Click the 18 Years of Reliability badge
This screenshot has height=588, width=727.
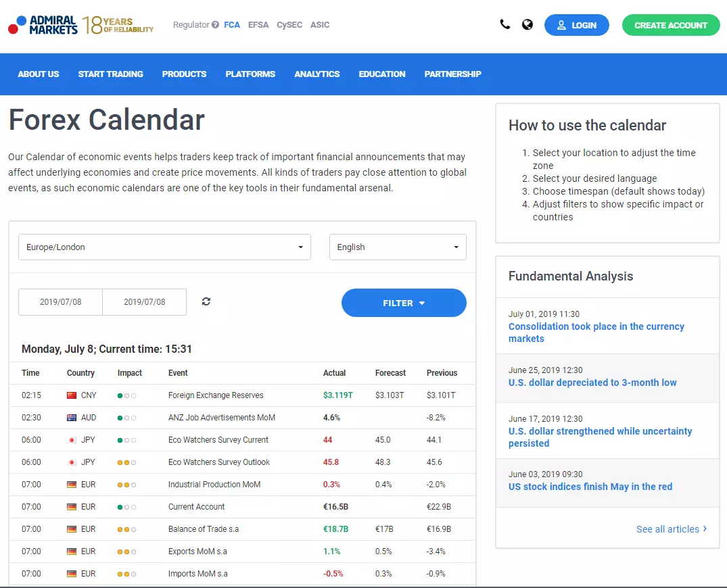(118, 25)
